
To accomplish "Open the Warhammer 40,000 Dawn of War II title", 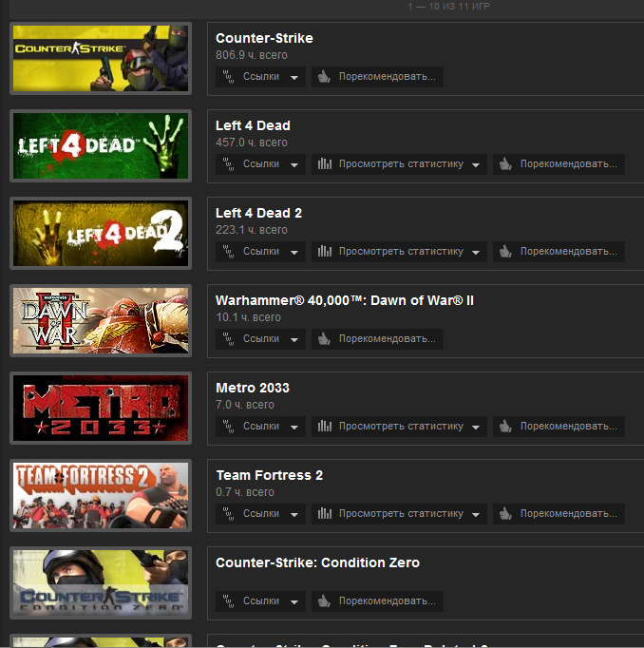I will pos(345,300).
